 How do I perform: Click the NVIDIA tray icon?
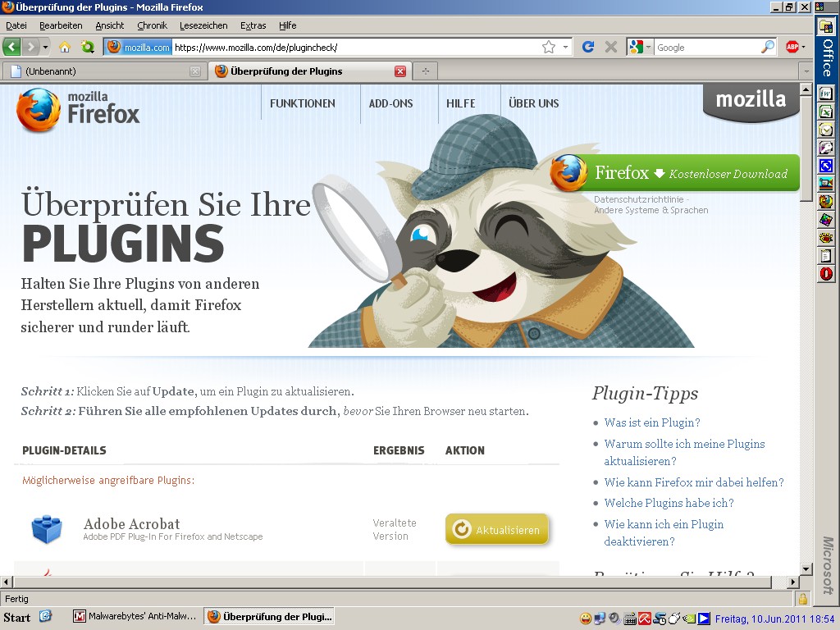pos(689,619)
